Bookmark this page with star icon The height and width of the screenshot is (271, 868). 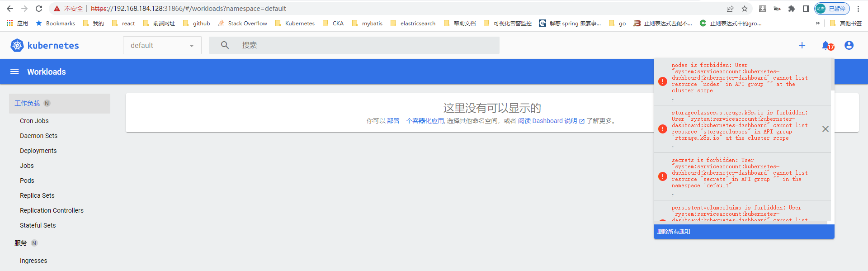pyautogui.click(x=745, y=9)
